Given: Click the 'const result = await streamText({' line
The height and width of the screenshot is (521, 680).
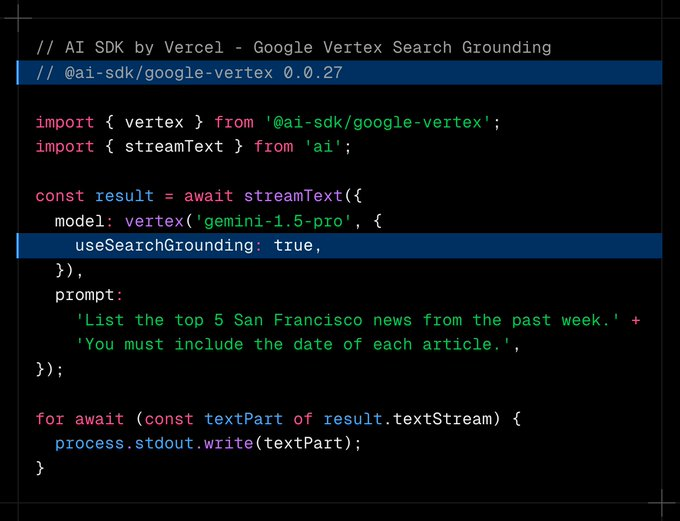Looking at the screenshot, I should coord(199,196).
